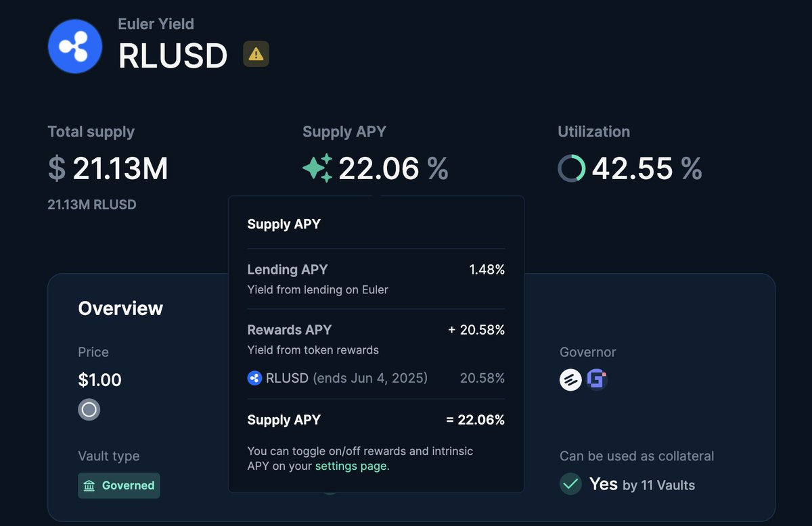
Task: Click the small RLUSD rewards token icon
Action: [254, 378]
